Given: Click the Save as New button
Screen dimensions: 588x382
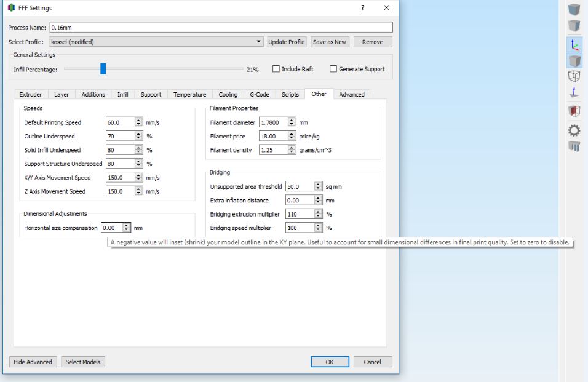Looking at the screenshot, I should (330, 42).
